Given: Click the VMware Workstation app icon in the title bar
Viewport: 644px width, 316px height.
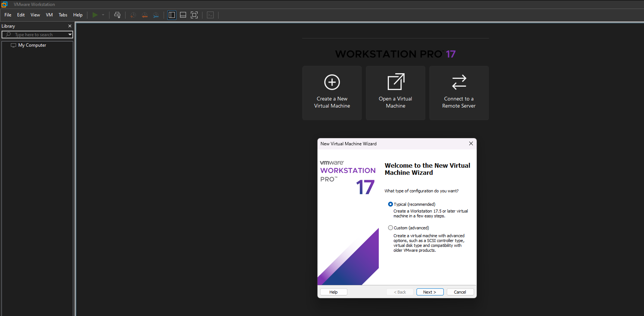Looking at the screenshot, I should (4, 4).
